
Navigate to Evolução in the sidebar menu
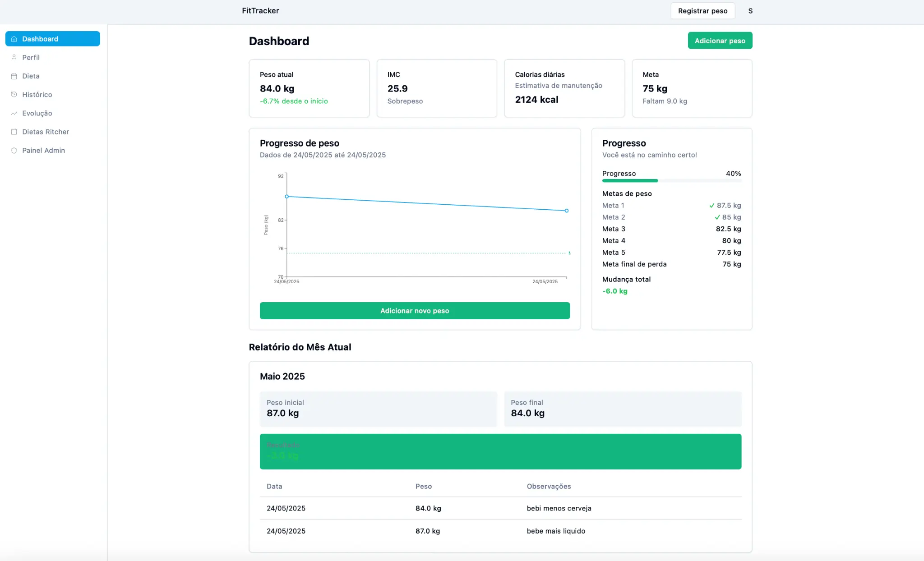tap(37, 113)
